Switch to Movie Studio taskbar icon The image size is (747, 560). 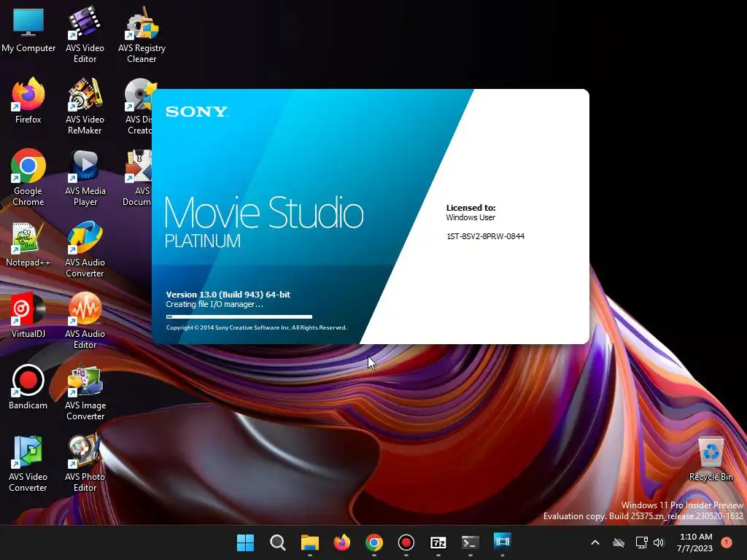pos(502,542)
